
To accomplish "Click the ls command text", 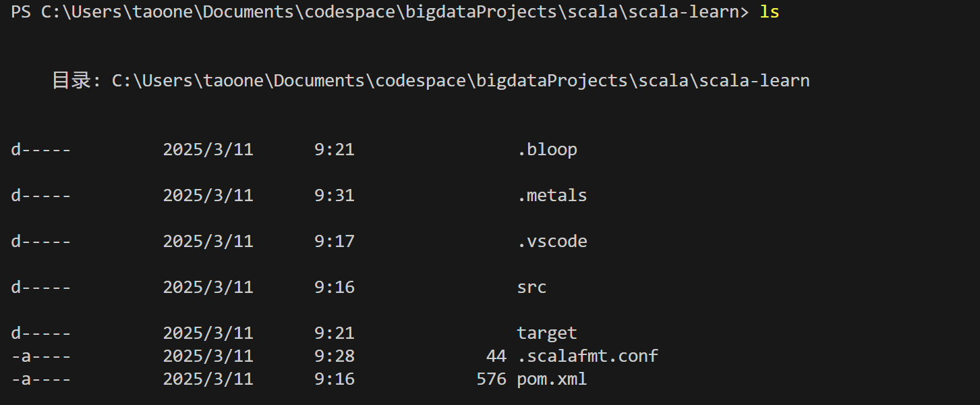I will tap(770, 12).
